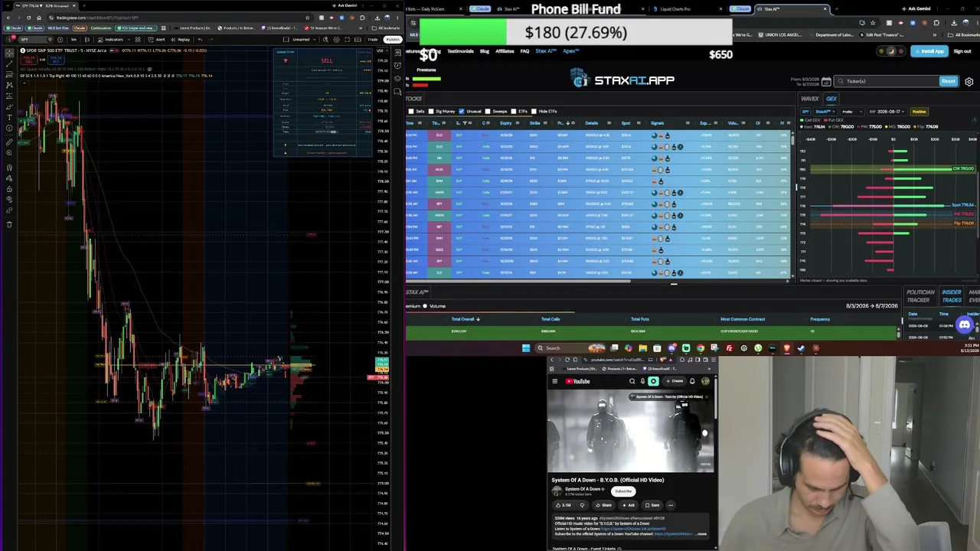Click the undo arrow in TradingView toolbar

pos(200,39)
